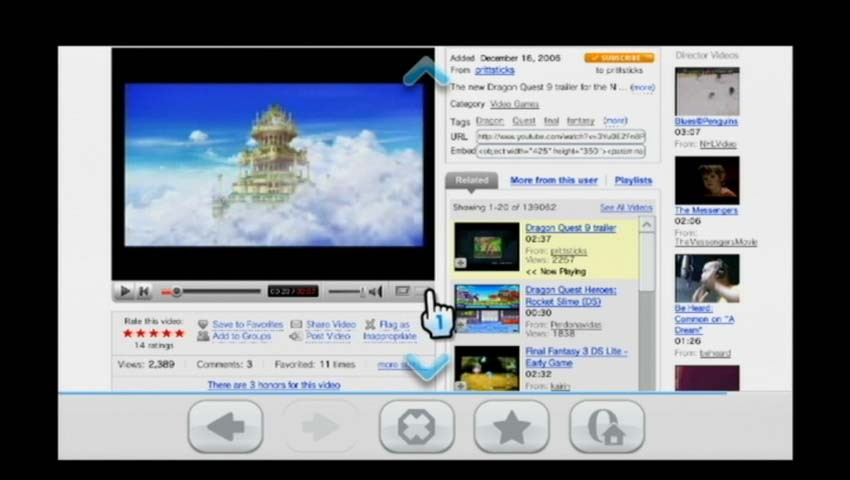Expand the description with the (more) link
850x480 pixels.
[643, 87]
